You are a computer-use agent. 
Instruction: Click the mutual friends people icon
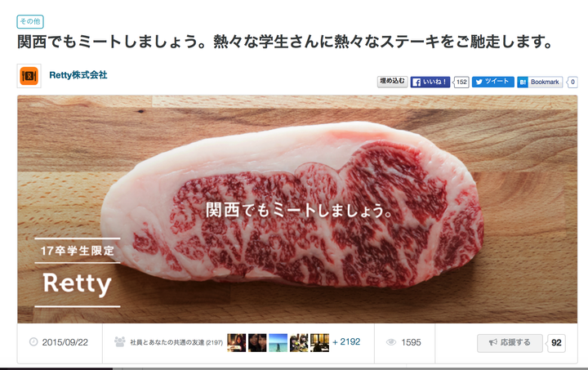click(x=119, y=342)
